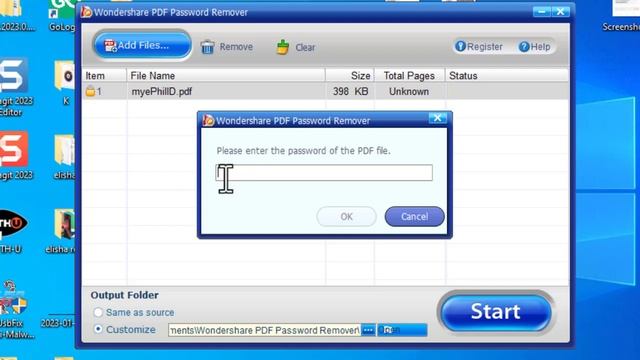Confirm the password with OK
Image resolution: width=640 pixels, height=360 pixels.
tap(346, 216)
